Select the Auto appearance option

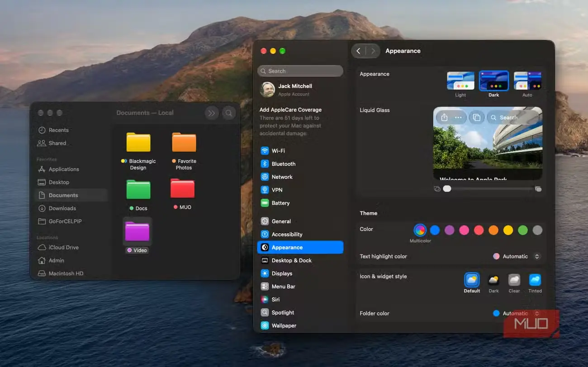click(527, 81)
